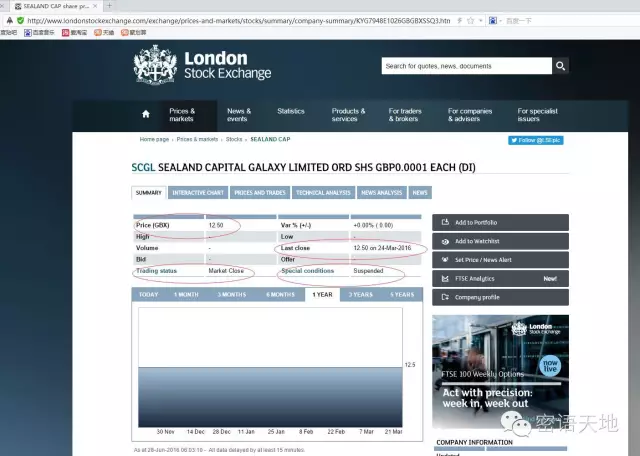Select 1 Month chart range
This screenshot has height=456, width=640.
click(186, 294)
